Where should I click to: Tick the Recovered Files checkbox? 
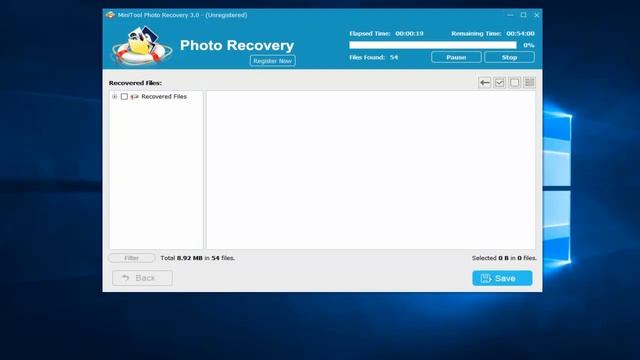click(x=124, y=97)
